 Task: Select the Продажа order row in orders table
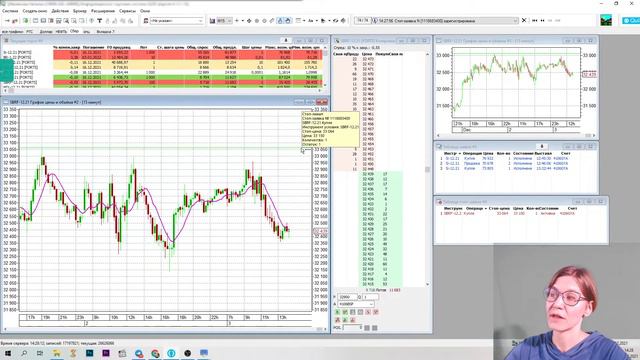[504, 163]
